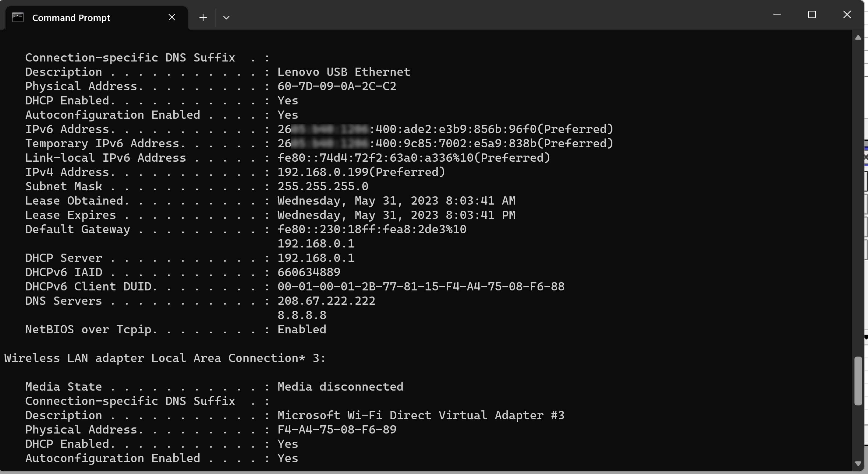Click the Wireless LAN adapter heading text
The image size is (868, 474).
(x=164, y=358)
